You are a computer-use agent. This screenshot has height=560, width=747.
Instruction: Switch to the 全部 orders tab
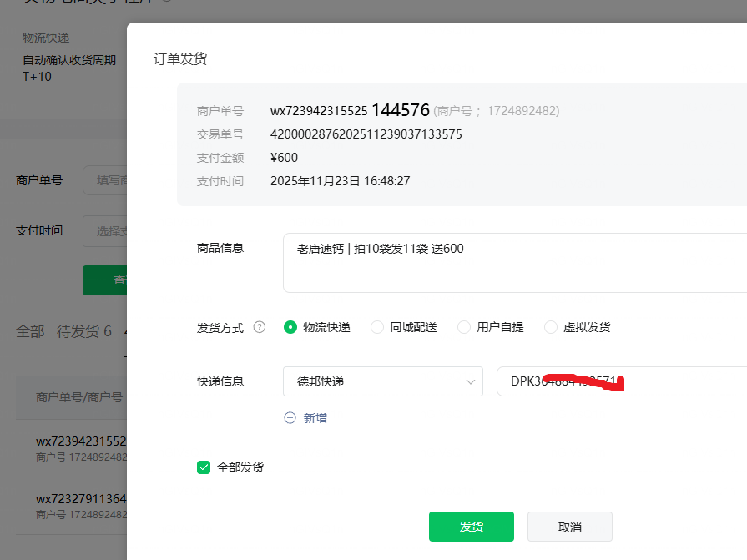pos(30,331)
